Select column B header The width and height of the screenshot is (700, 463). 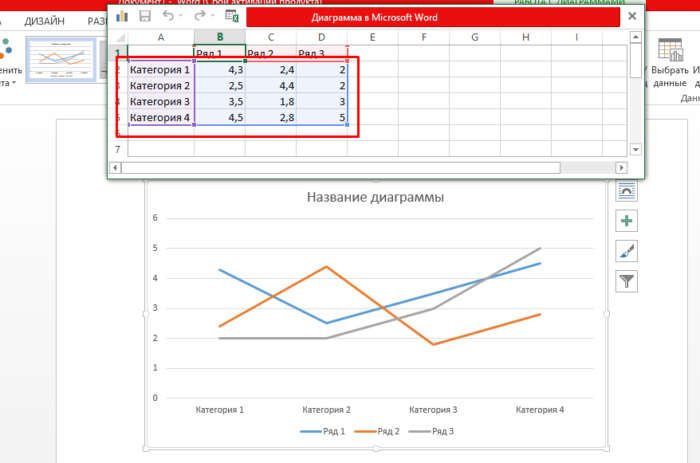click(x=220, y=37)
